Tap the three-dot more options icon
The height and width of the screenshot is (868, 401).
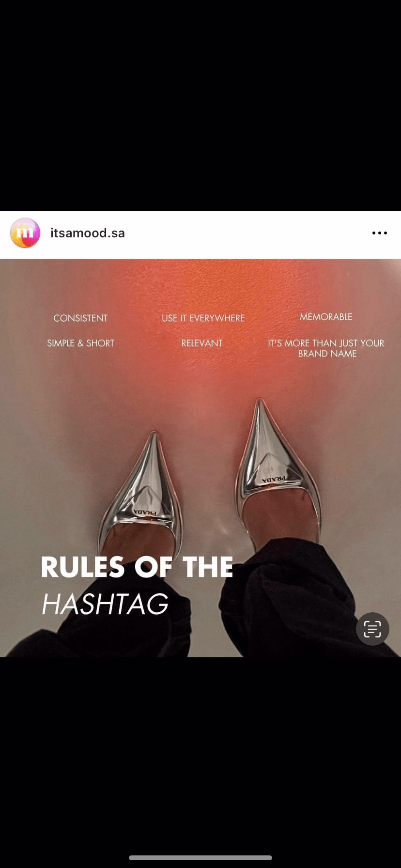[x=379, y=233]
